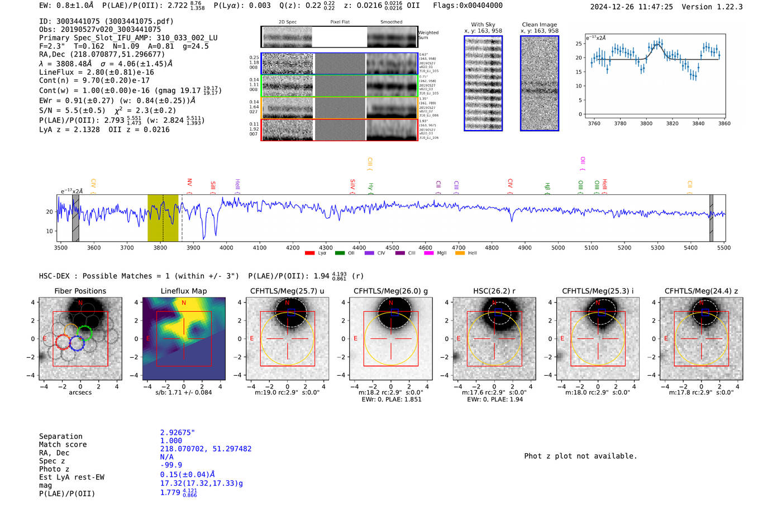
Task: Click the 'Phot z plot not available.' message
Action: (x=581, y=456)
